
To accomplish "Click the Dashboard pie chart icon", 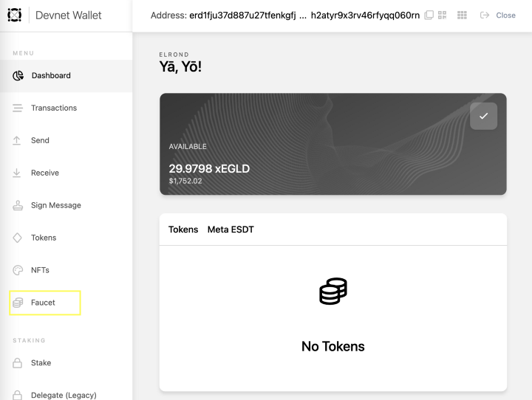I will [x=18, y=75].
